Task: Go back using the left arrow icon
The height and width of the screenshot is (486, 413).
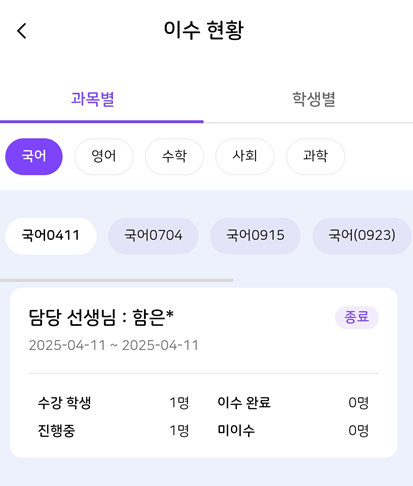Action: [x=22, y=31]
